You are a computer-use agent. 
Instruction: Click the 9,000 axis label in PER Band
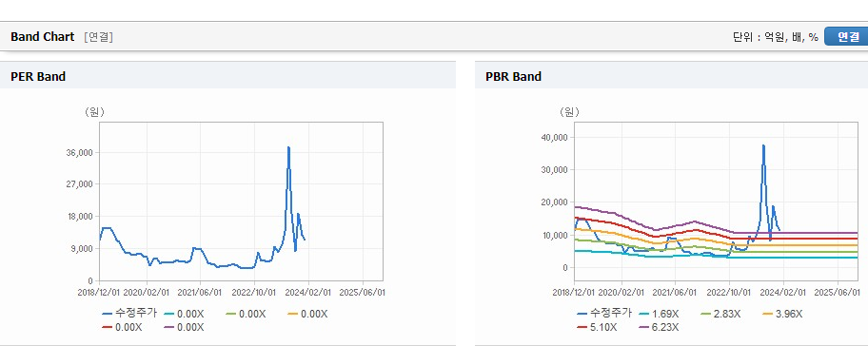[82, 249]
